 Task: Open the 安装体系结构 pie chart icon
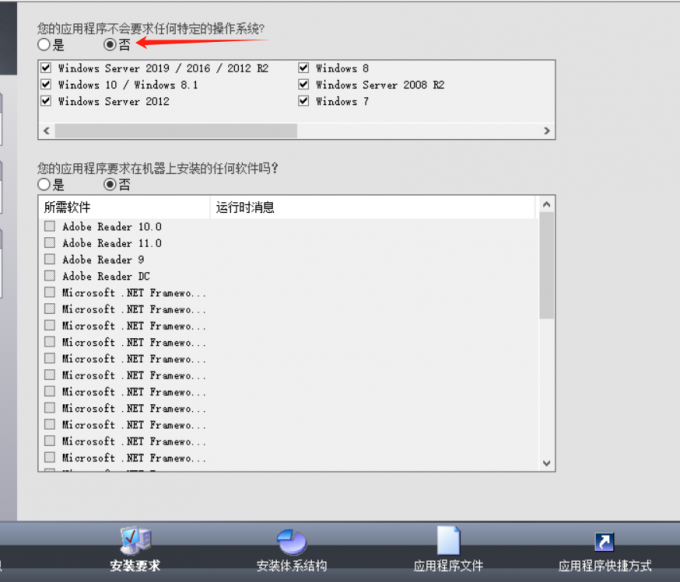[291, 541]
